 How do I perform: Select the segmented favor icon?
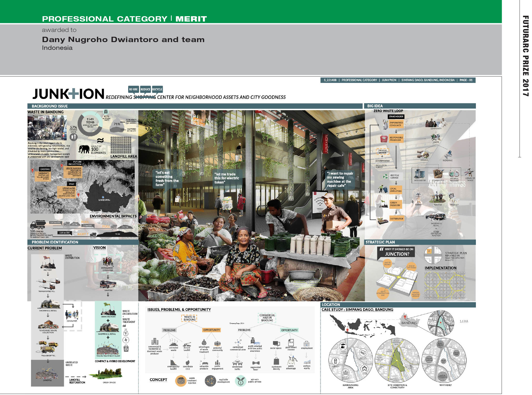click(256, 363)
